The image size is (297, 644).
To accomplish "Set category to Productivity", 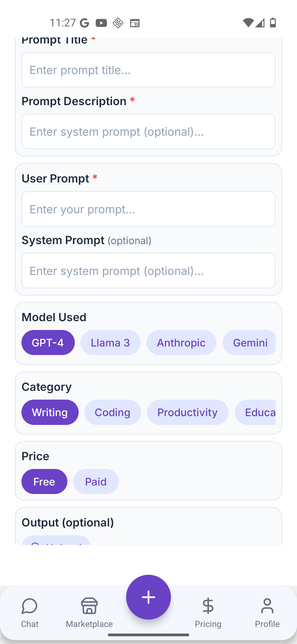I will 188,412.
